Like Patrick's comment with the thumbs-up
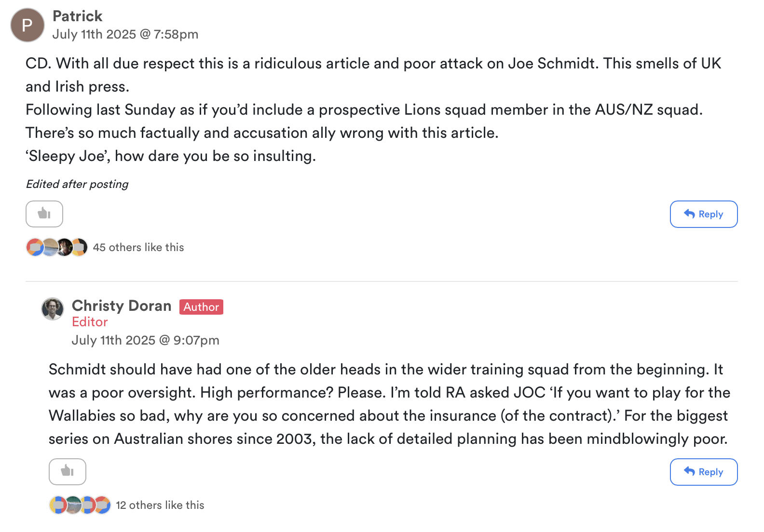 [x=44, y=213]
